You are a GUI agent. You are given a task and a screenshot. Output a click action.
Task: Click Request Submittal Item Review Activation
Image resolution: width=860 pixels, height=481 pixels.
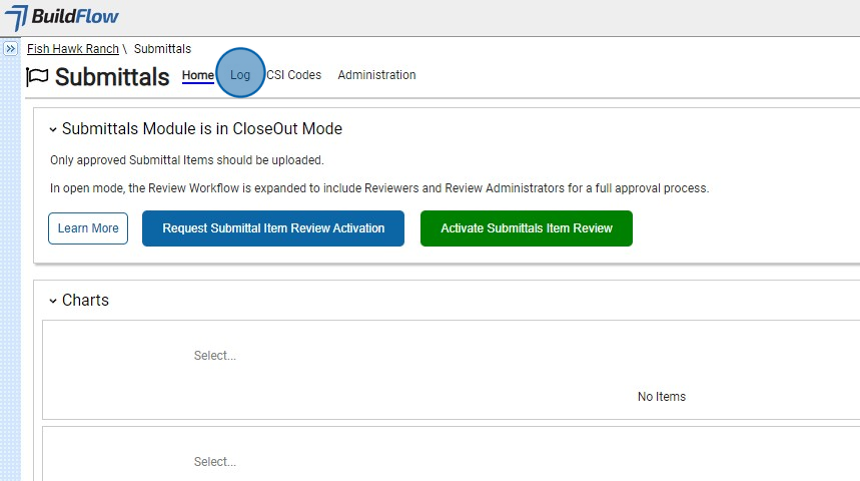point(273,228)
